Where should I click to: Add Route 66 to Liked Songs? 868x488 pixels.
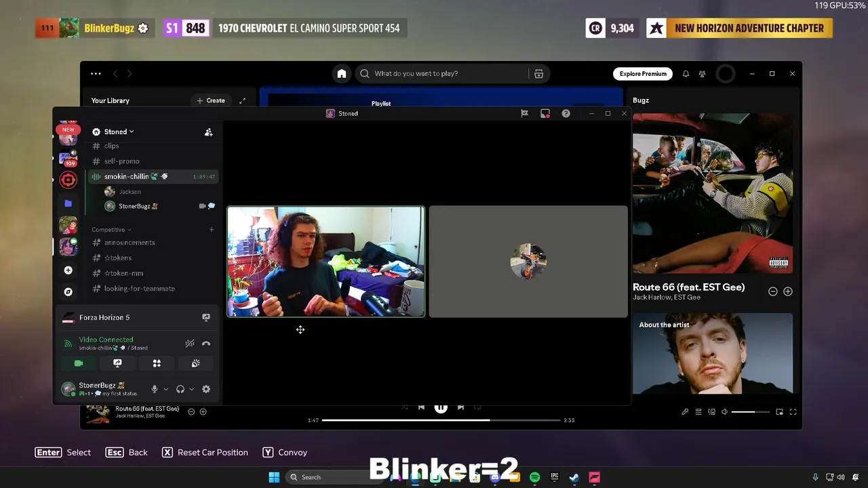[788, 291]
